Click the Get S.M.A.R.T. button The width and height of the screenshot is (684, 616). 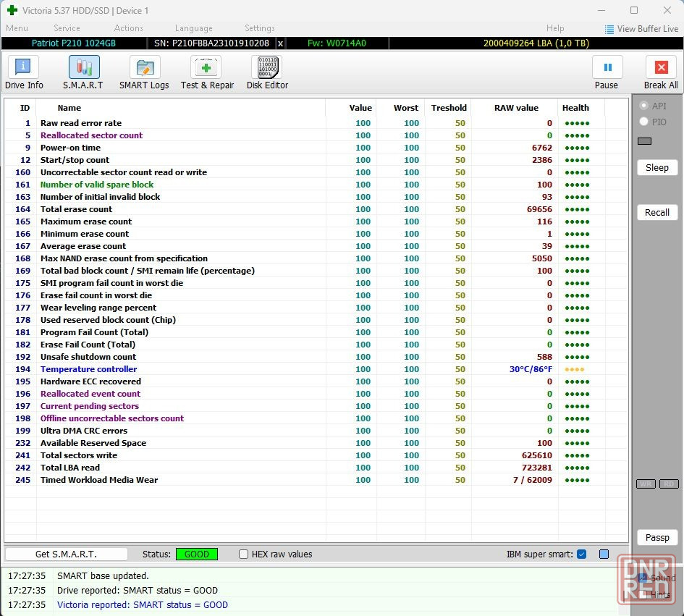coord(66,554)
